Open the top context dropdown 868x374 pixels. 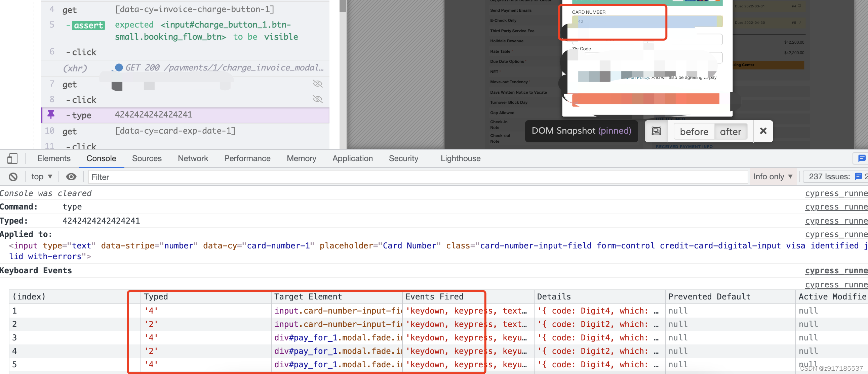(x=41, y=177)
